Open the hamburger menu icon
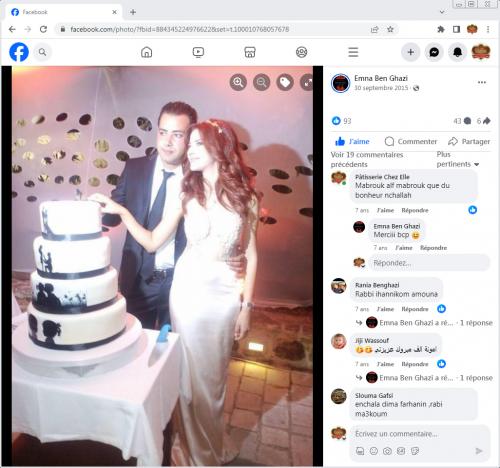This screenshot has width=500, height=468. point(353,52)
